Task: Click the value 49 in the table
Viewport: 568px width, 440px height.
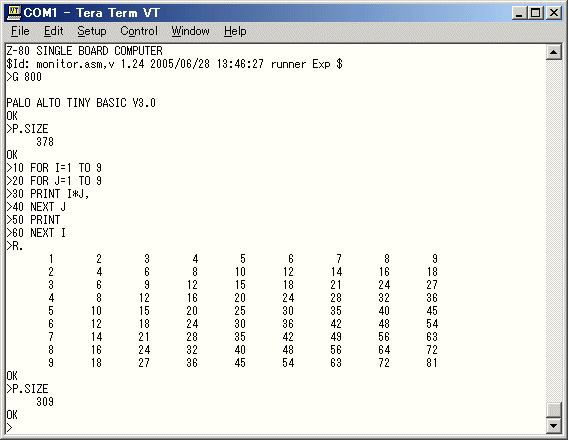Action: 336,337
